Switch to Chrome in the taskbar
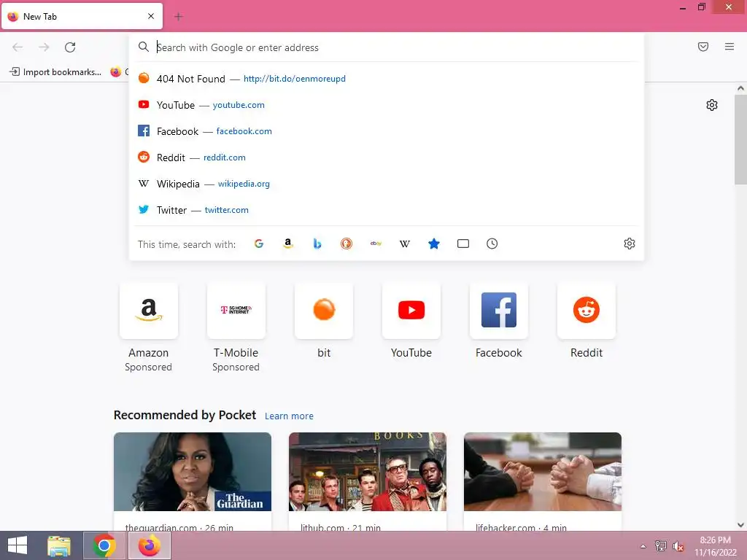 point(104,545)
